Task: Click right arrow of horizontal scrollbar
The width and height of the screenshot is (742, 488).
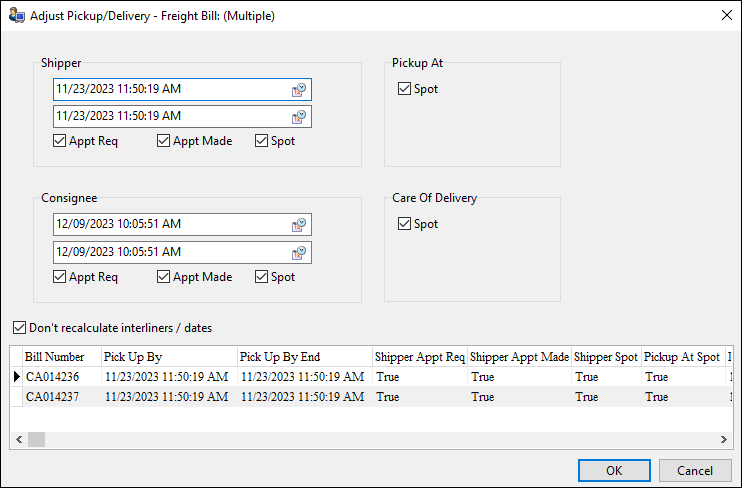Action: coord(726,440)
